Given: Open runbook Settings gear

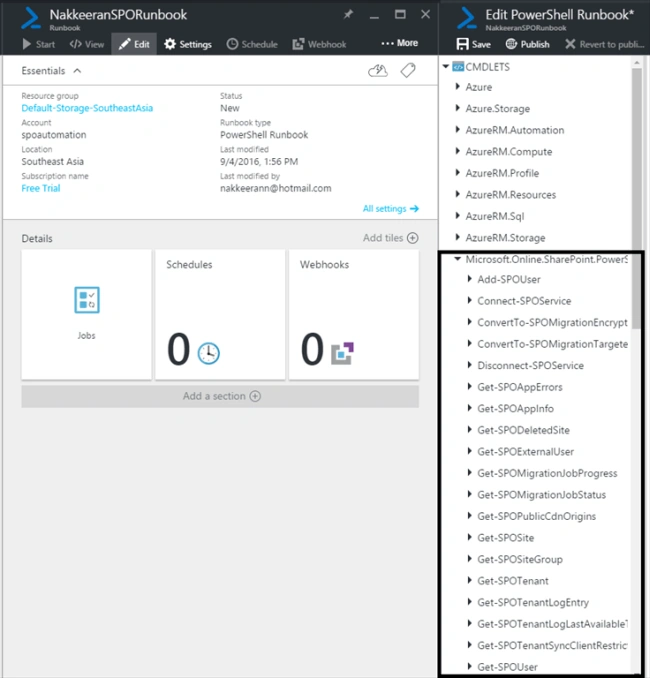Looking at the screenshot, I should pos(188,44).
